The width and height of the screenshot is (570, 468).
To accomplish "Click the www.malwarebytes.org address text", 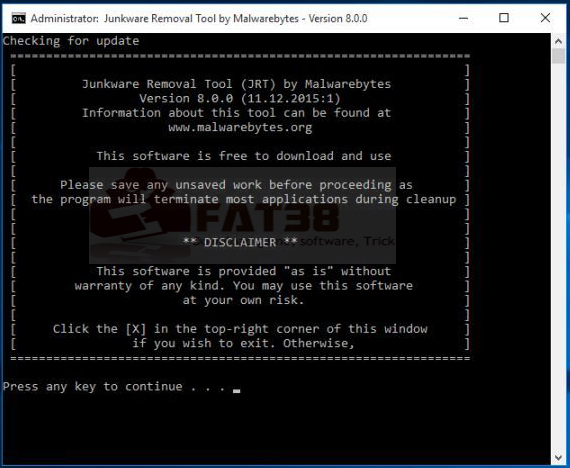I will 240,128.
